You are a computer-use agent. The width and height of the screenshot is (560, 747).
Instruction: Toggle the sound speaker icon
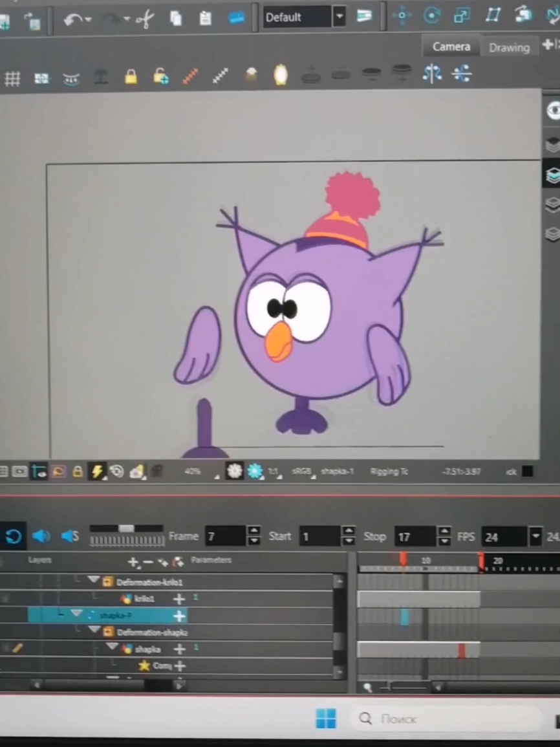(x=41, y=536)
